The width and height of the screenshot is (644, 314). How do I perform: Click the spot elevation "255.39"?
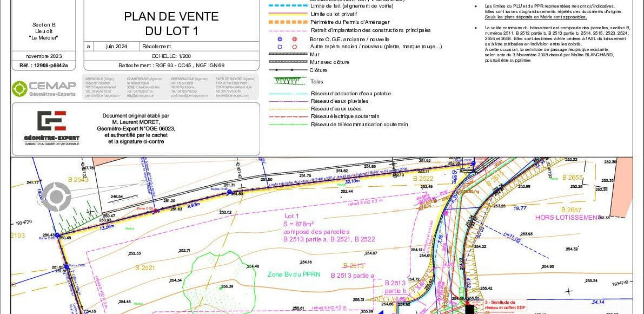[227, 286]
